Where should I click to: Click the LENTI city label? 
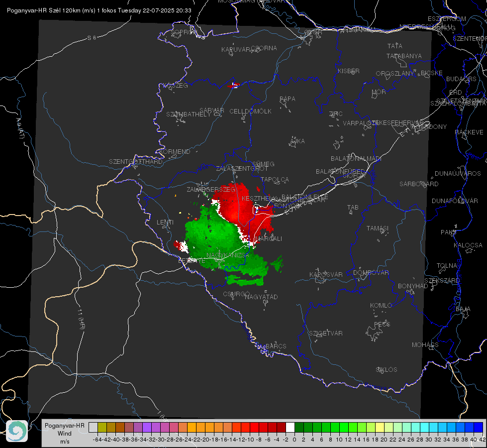(165, 223)
